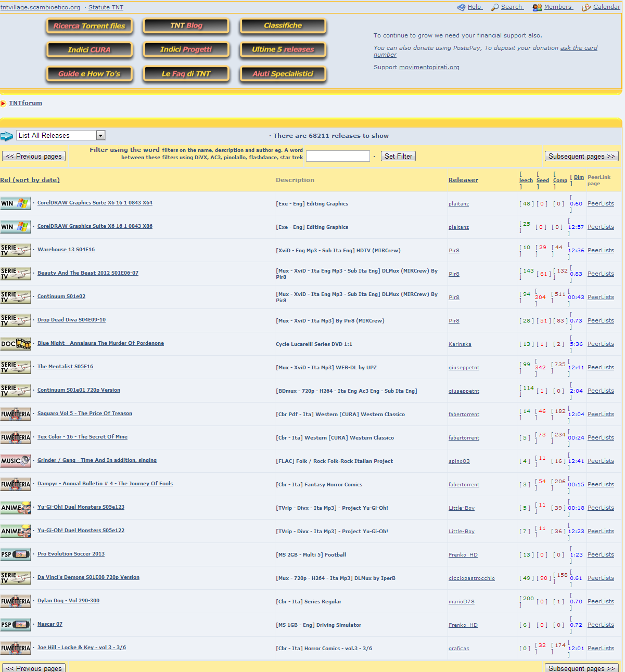Click bottom Subsequent pages button
The width and height of the screenshot is (625, 672).
582,668
